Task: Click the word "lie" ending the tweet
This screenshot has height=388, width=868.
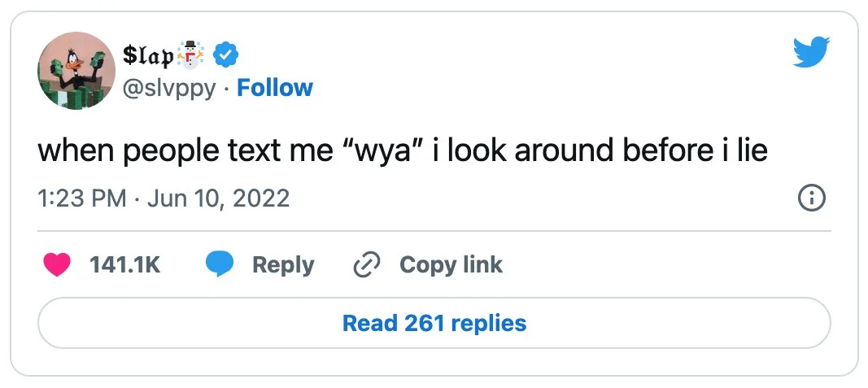Action: [x=748, y=151]
